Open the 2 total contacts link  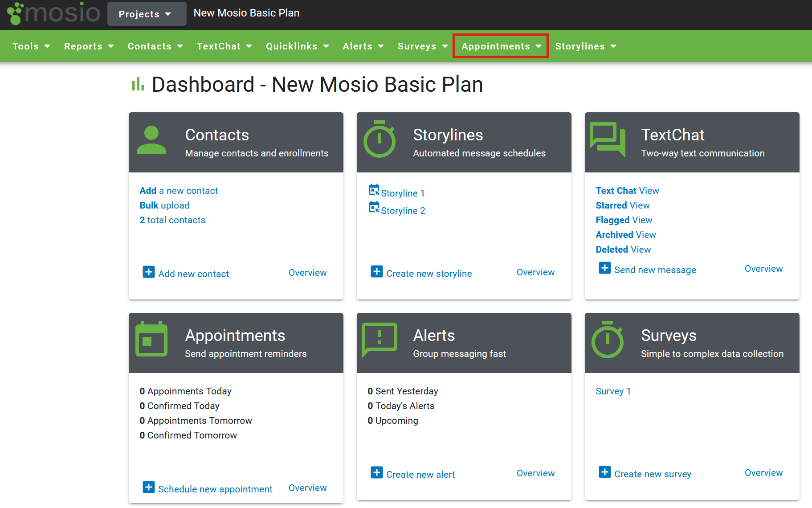172,220
